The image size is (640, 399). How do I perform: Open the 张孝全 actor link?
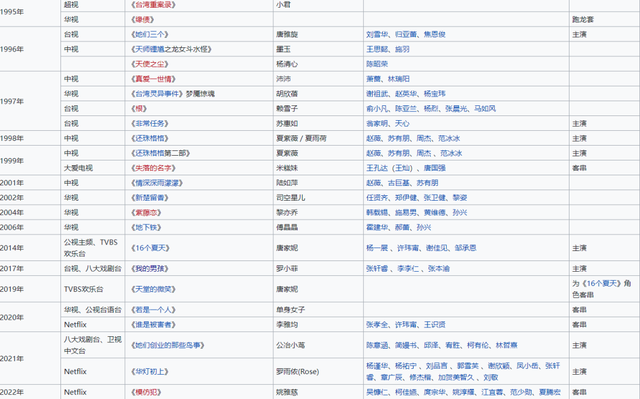coord(377,325)
